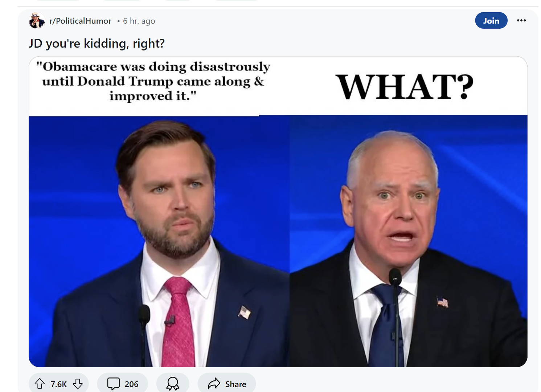Join the r/PoliticalHumor community
The height and width of the screenshot is (392, 541).
tap(491, 21)
